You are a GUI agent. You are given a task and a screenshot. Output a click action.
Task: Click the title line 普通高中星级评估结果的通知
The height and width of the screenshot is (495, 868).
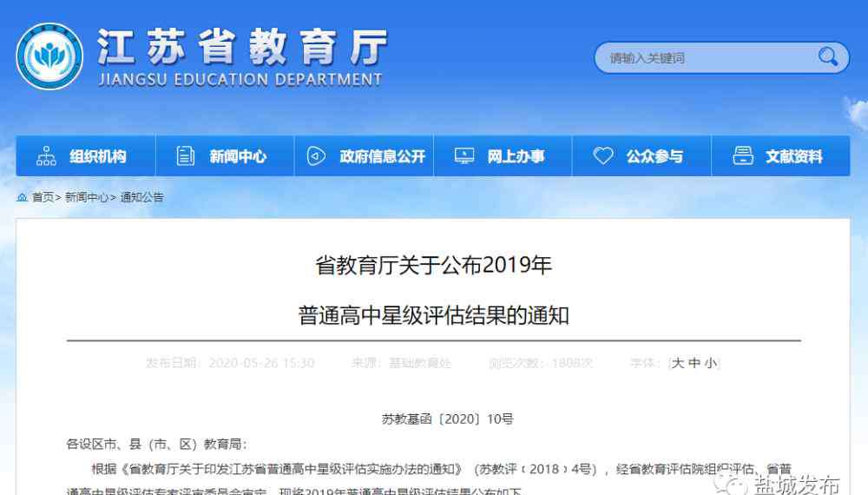[x=433, y=315]
